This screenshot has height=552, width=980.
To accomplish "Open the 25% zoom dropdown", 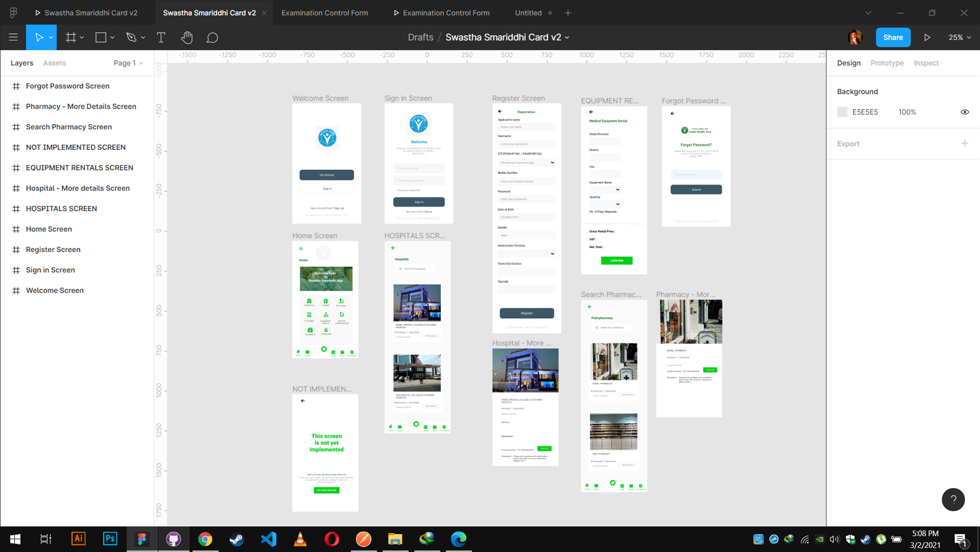I will (959, 37).
